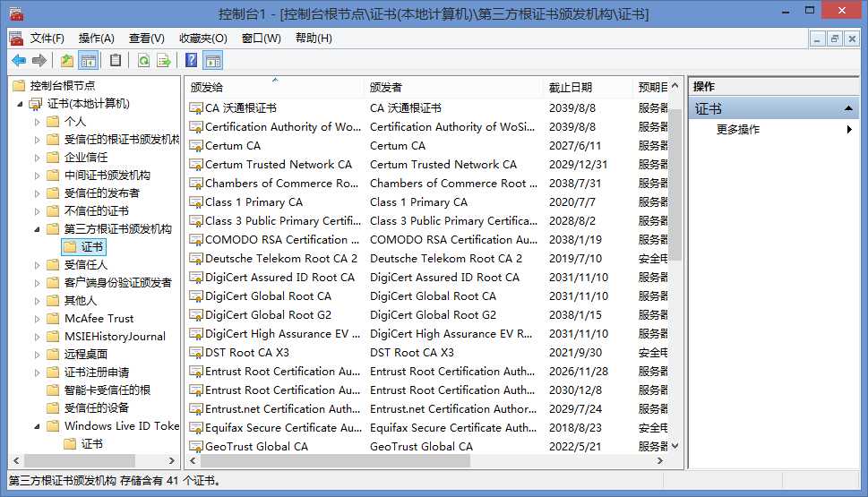Click certificate icon for DigiCert Global Root G2
Image resolution: width=868 pixels, height=497 pixels.
(x=196, y=315)
